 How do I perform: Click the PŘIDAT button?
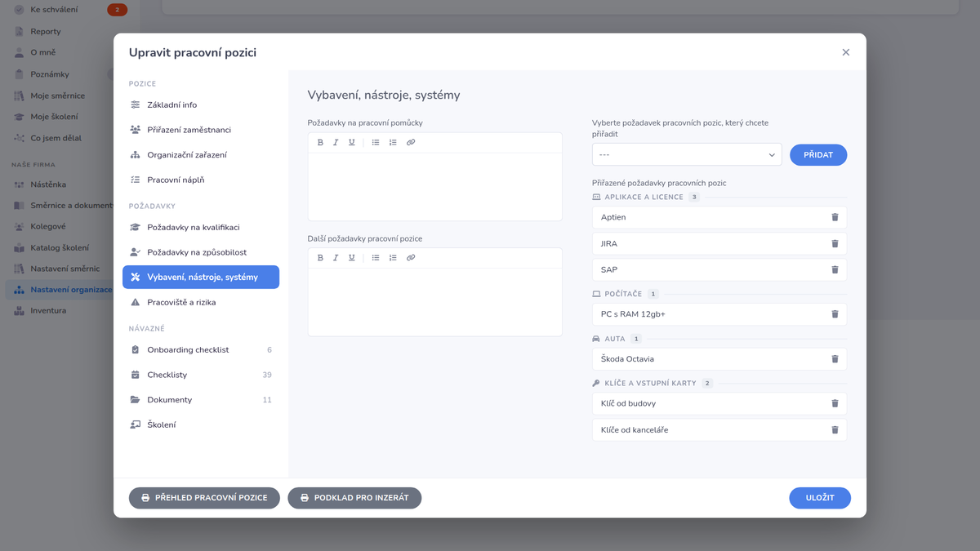(818, 154)
